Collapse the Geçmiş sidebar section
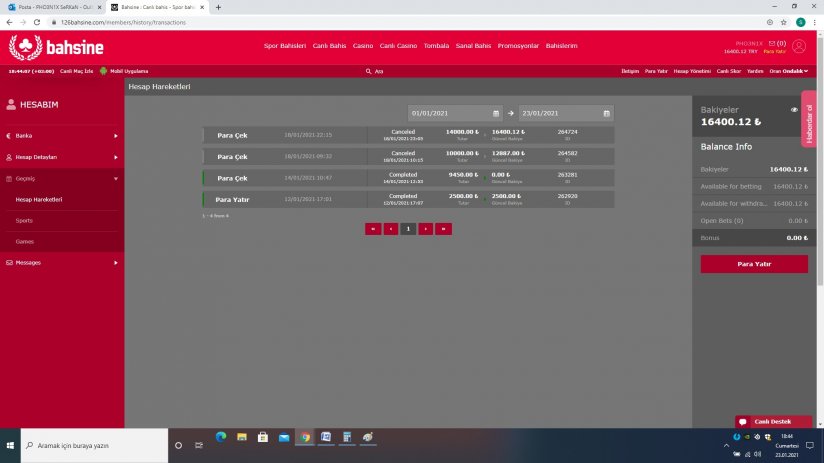The width and height of the screenshot is (824, 463). click(62, 179)
